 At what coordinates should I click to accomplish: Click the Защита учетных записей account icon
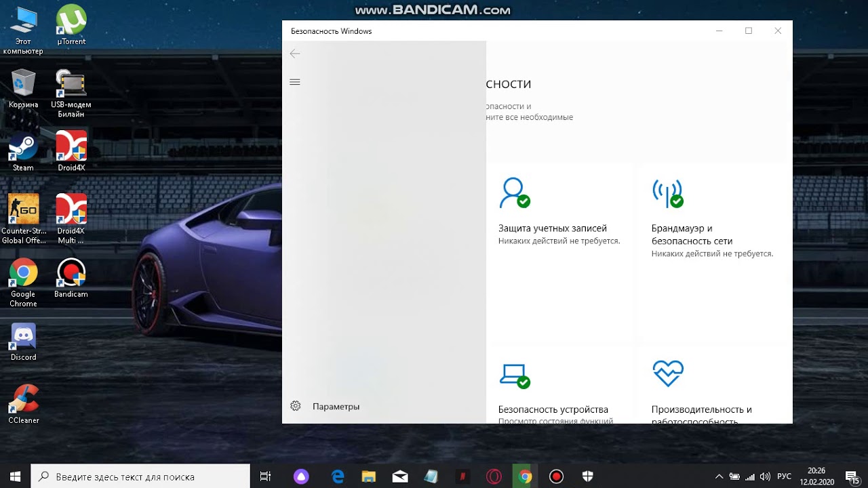515,192
